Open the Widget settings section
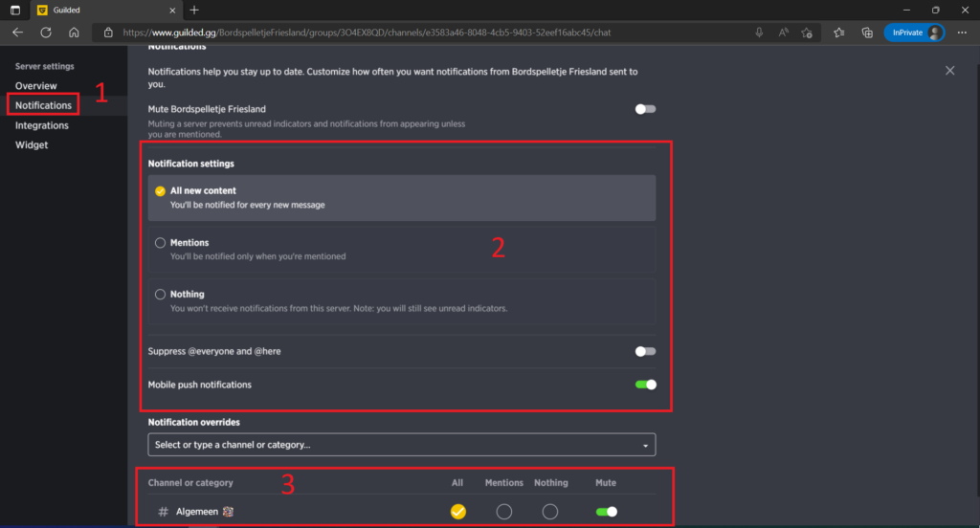Screen dimensions: 980x528 pos(32,144)
